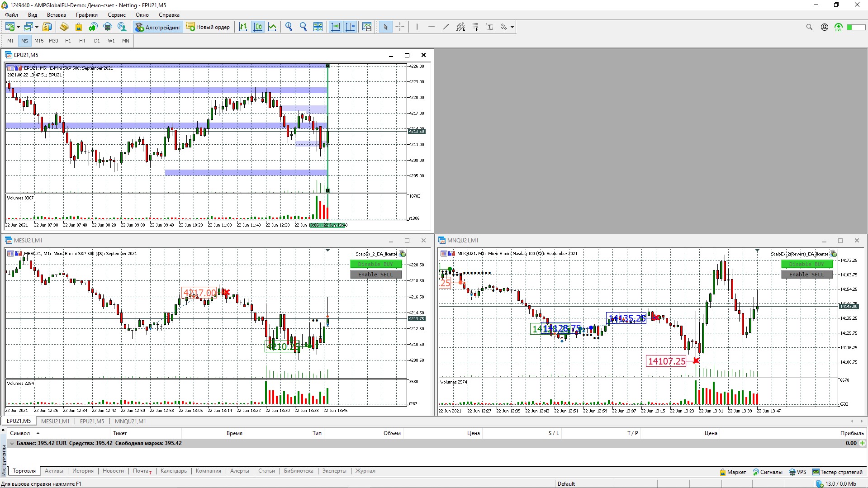Open the search magnifier at top right
Viewport: 868px width, 488px height.
[809, 27]
